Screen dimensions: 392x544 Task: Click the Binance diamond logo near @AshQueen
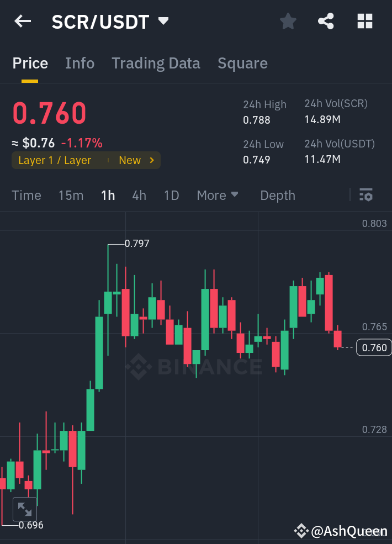302,531
